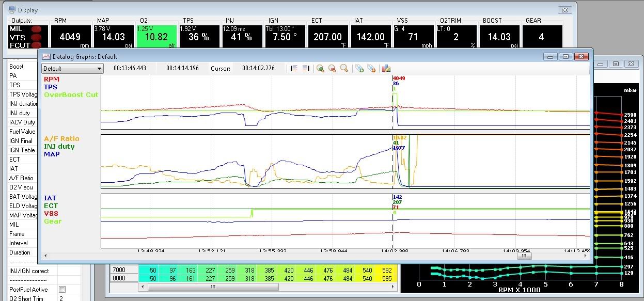This screenshot has width=644, height=301.
Task: Select the MAP gauge showing 14.03 psi
Action: (113, 37)
